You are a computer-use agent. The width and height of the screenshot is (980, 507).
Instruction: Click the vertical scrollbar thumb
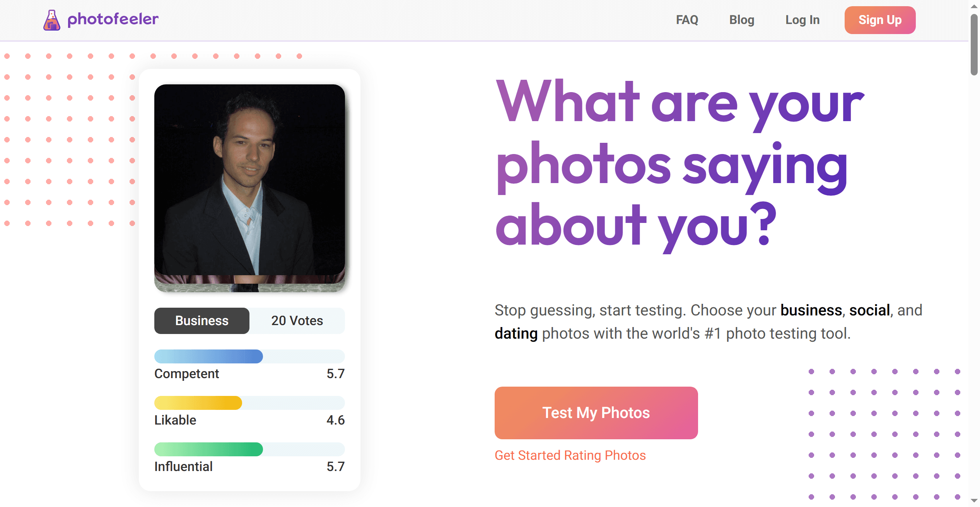click(974, 45)
